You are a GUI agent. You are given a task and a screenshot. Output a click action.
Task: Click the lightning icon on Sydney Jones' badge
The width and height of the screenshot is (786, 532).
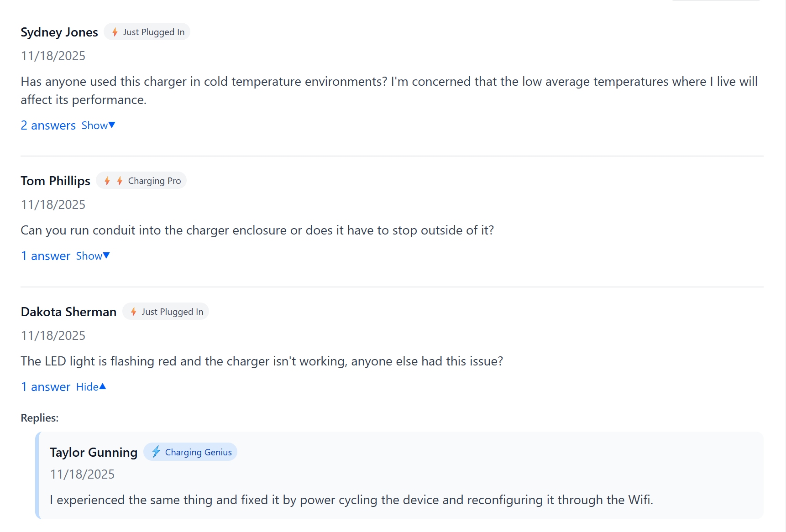click(x=115, y=32)
